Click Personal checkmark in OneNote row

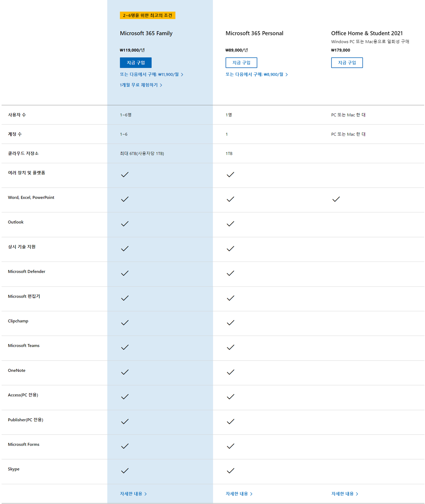tap(230, 372)
